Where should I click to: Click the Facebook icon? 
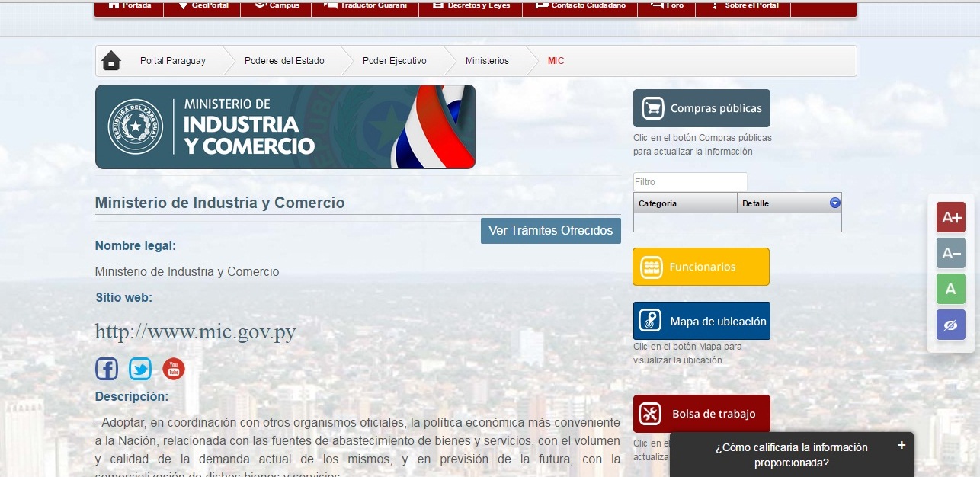[x=107, y=370]
